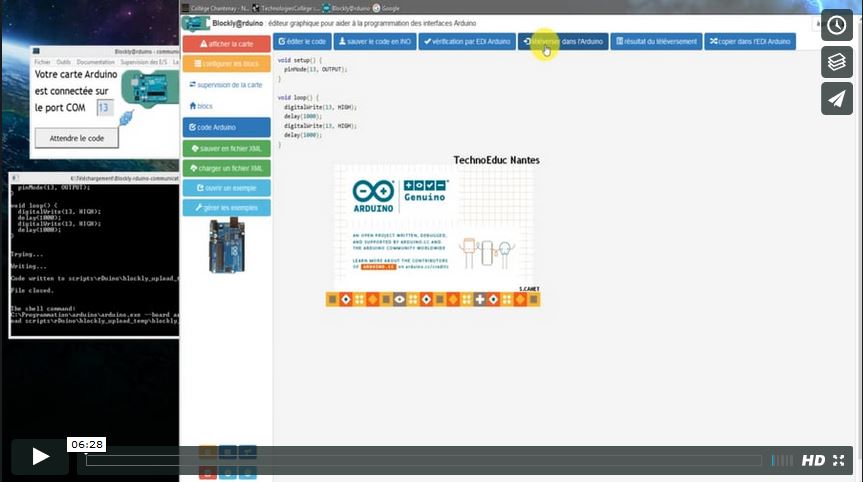The width and height of the screenshot is (863, 482).
Task: Click the 'void loop()' code line
Action: pos(298,97)
